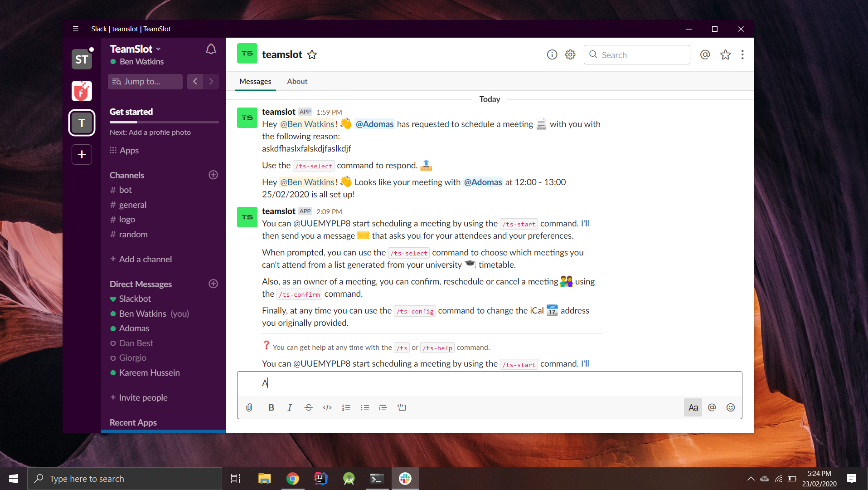The width and height of the screenshot is (868, 490).
Task: Select the T workspace icon
Action: pos(82,122)
